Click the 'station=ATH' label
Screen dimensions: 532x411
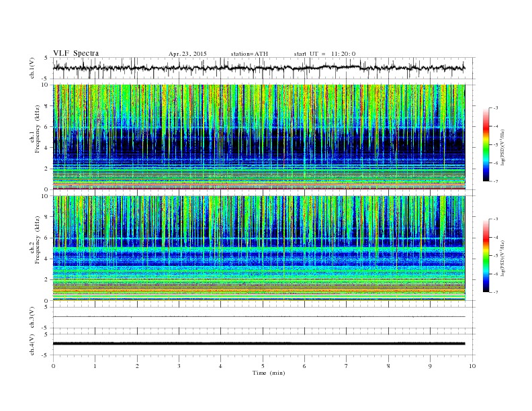coord(249,54)
